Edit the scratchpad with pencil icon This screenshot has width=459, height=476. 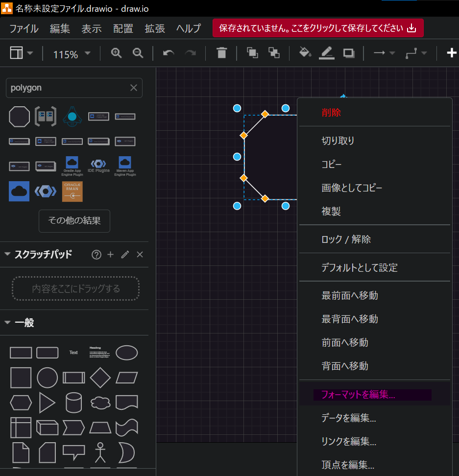click(125, 254)
